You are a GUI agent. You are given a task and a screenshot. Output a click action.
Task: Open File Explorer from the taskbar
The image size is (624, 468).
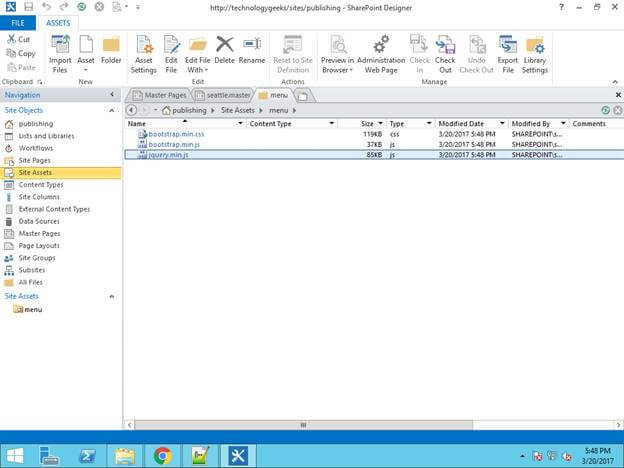125,456
